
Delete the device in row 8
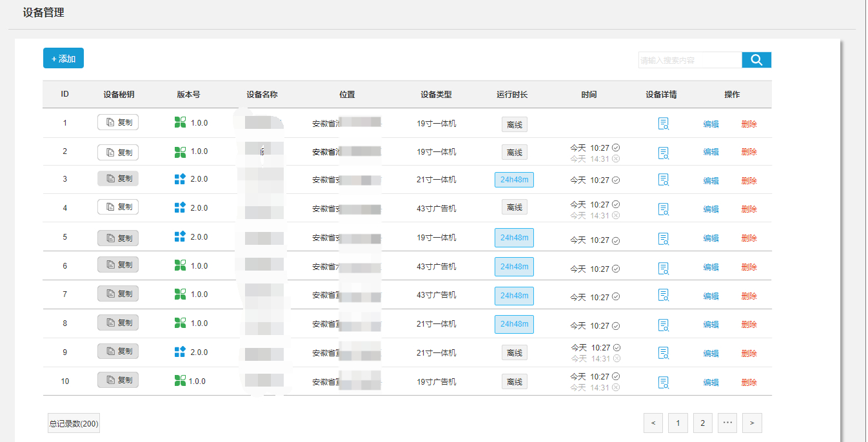pos(749,324)
